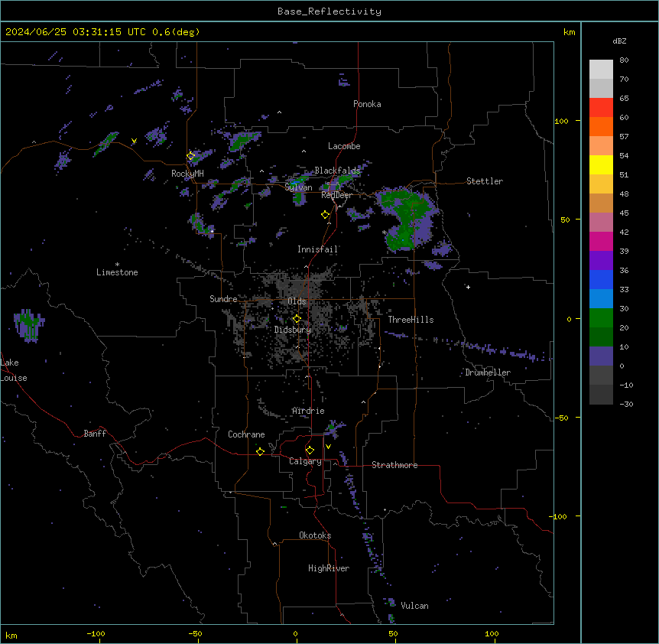Click the dBZ legend heading
The height and width of the screenshot is (644, 659).
point(619,41)
